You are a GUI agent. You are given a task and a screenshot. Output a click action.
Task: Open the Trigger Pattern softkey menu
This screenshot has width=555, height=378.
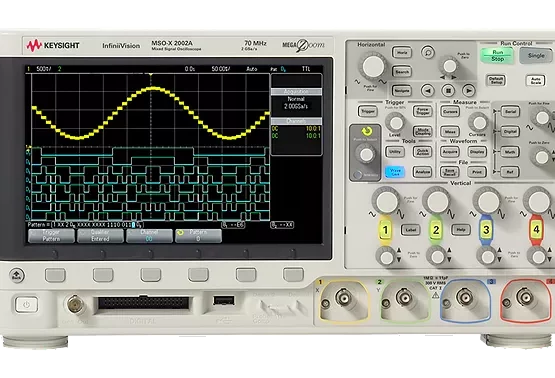coord(51,236)
